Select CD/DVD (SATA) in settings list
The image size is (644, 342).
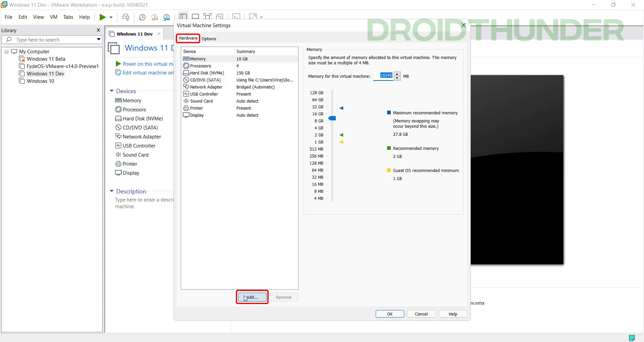click(239, 80)
